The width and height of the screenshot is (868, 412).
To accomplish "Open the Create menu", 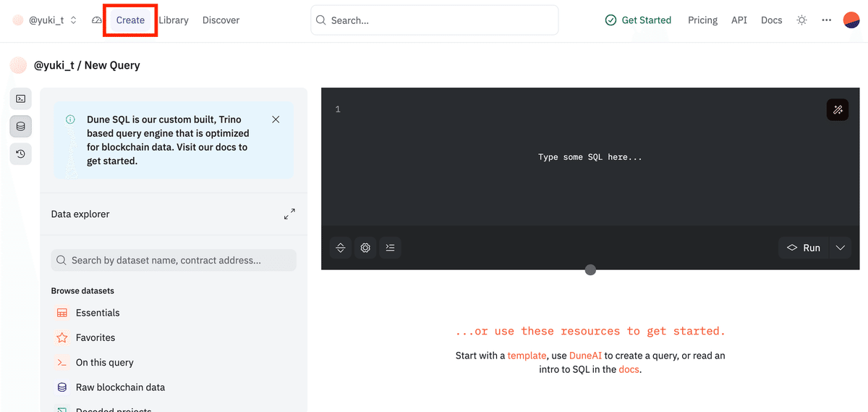I will pyautogui.click(x=130, y=20).
